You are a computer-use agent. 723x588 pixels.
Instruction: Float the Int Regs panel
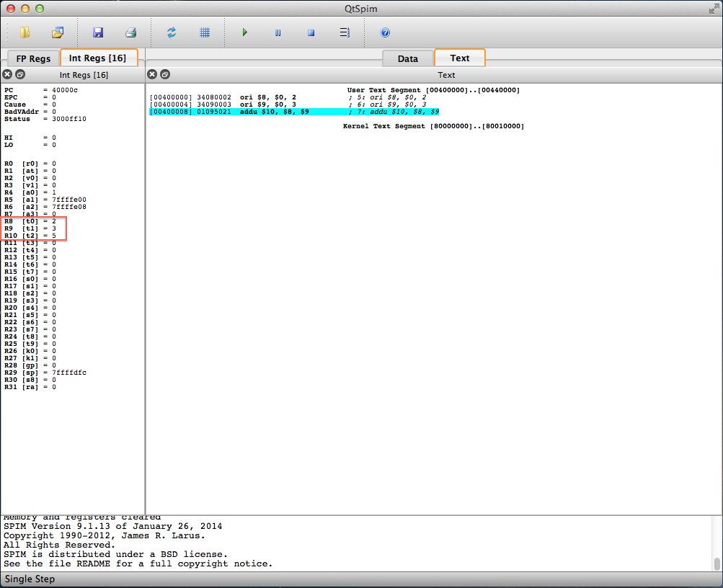(x=20, y=74)
